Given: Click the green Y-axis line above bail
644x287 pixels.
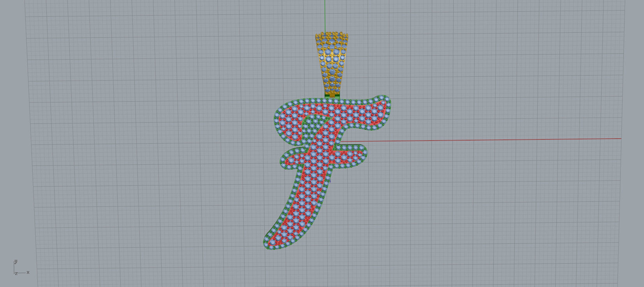Looking at the screenshot, I should pos(325,16).
